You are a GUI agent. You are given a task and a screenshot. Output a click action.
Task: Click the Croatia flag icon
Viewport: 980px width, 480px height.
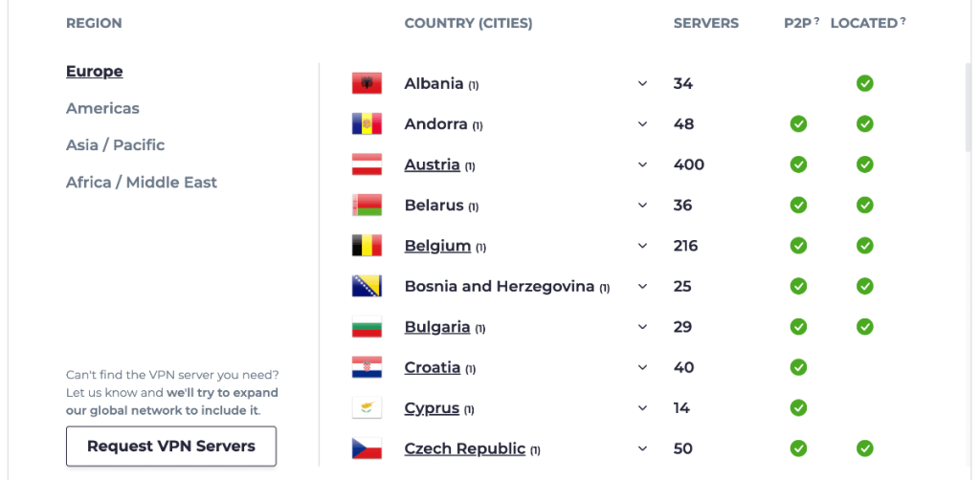click(367, 367)
